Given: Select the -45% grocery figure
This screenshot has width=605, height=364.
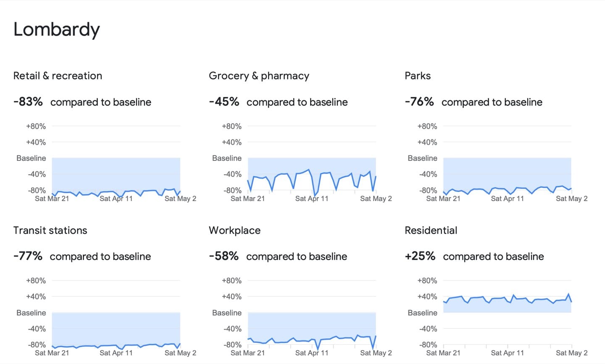Looking at the screenshot, I should [224, 102].
